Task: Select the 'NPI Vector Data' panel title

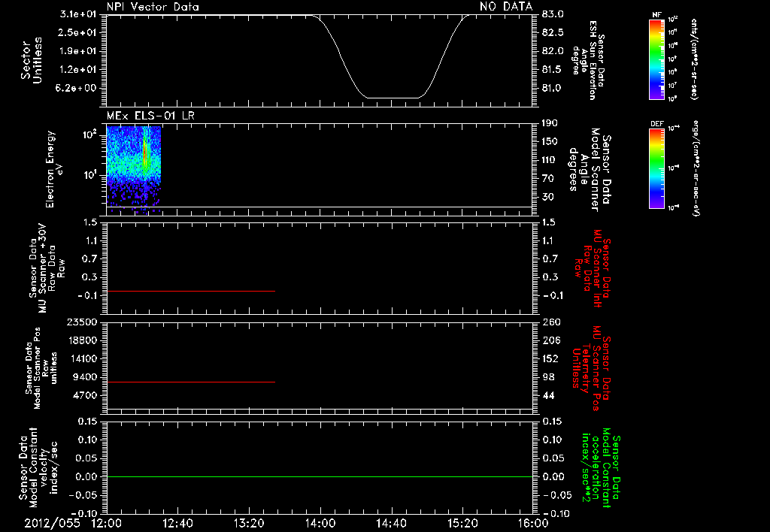Action: click(x=153, y=7)
